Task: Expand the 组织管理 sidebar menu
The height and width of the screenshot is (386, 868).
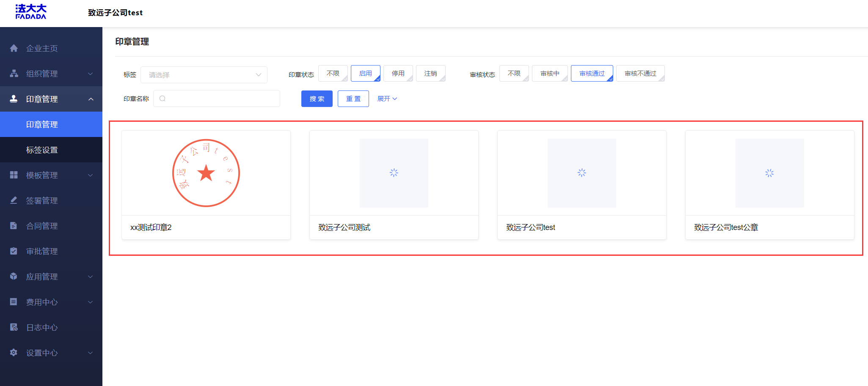Action: 51,74
